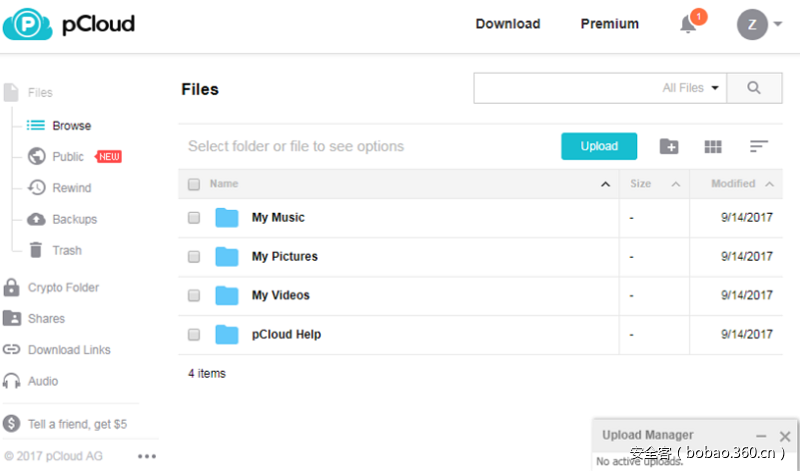Open the sort options icon
Screen dimensions: 800x471
pos(759,147)
